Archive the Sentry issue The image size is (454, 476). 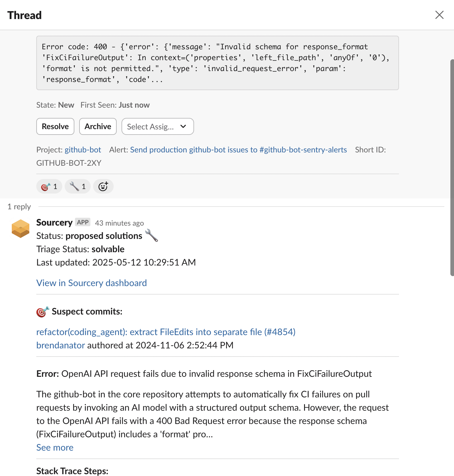[x=98, y=126]
